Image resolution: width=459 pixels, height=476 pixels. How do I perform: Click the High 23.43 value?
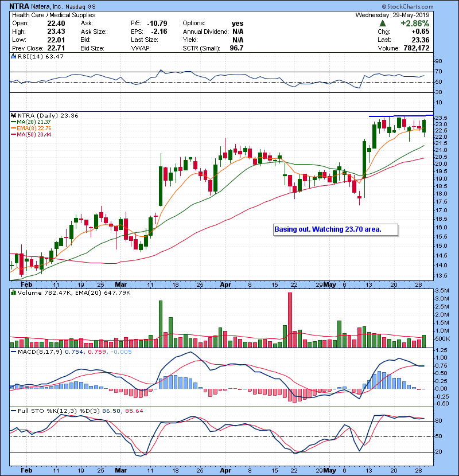point(56,32)
